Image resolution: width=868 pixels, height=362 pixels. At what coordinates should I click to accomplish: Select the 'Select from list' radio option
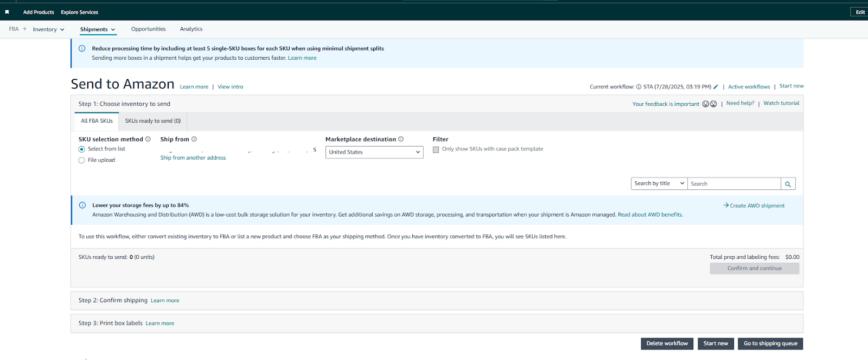tap(82, 149)
